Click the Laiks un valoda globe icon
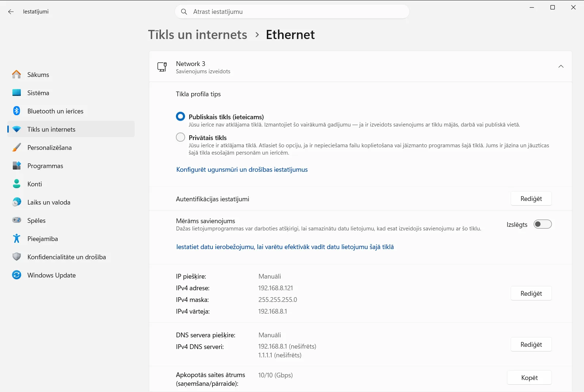584x392 pixels. point(16,202)
